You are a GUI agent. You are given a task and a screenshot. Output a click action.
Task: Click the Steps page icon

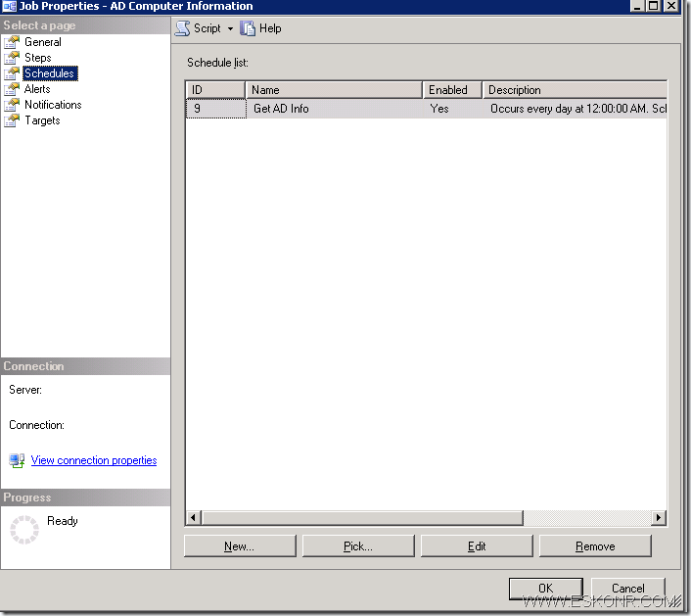coord(12,58)
